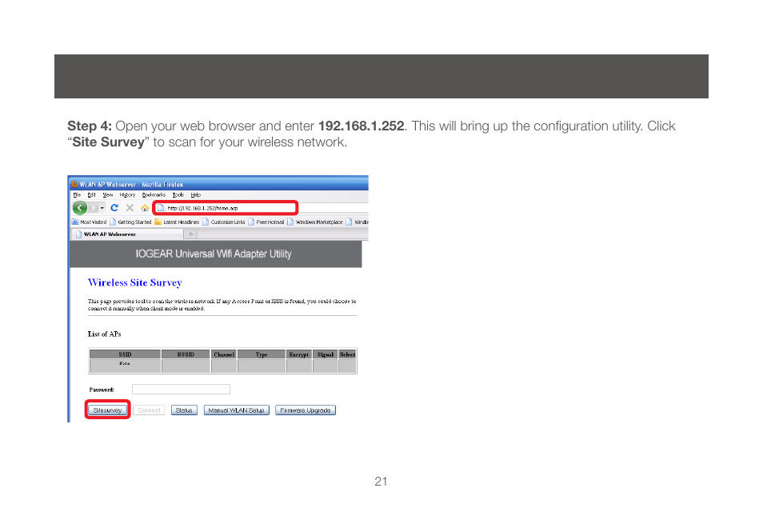This screenshot has width=763, height=532.
Task: Click the Status button
Action: pos(184,410)
